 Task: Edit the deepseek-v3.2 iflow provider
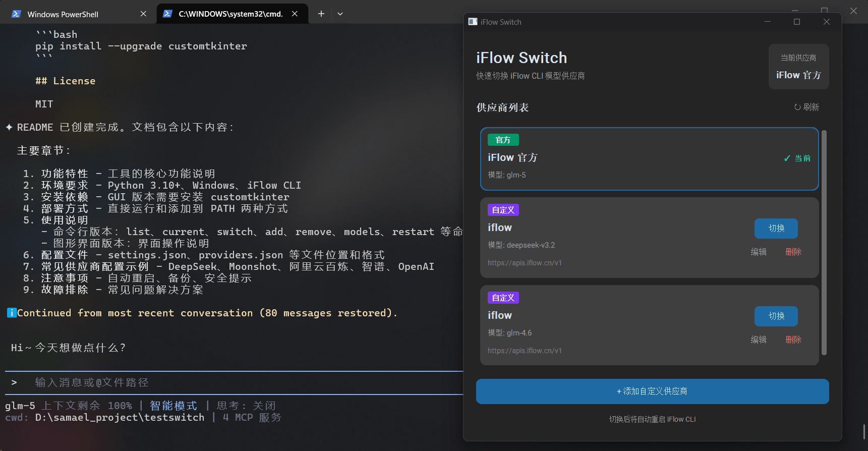pyautogui.click(x=759, y=252)
